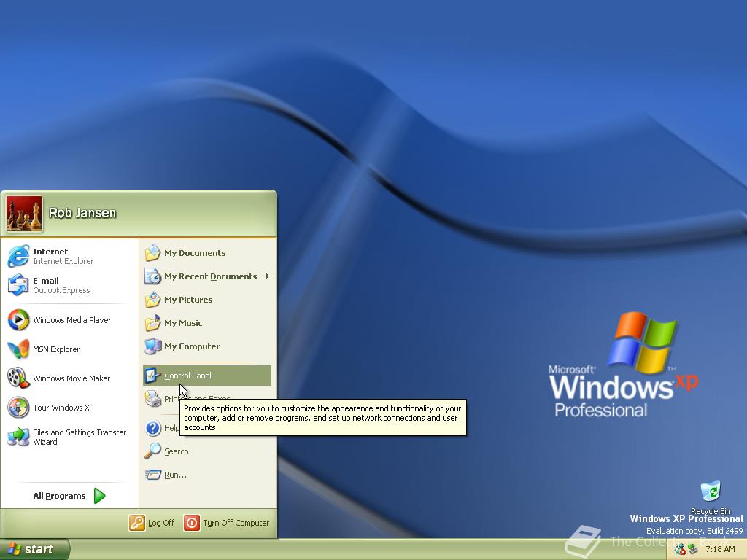Open the Tour Windows XP icon
This screenshot has height=560, width=747.
(x=18, y=408)
